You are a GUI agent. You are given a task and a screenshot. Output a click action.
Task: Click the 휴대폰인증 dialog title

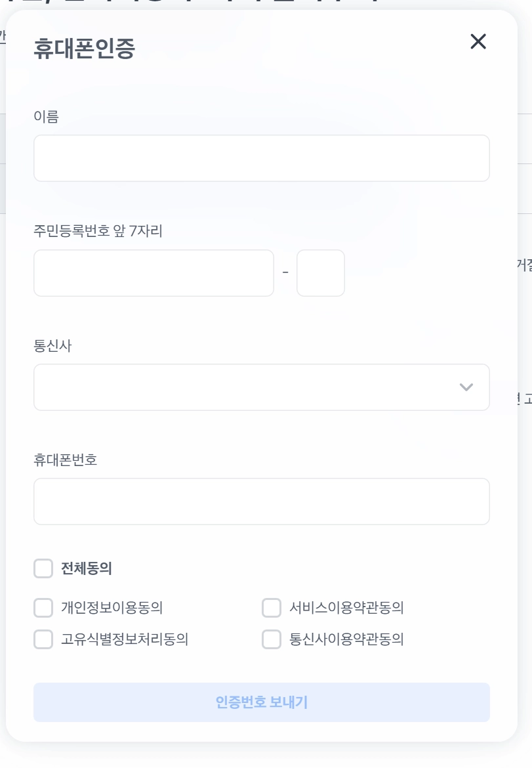[x=84, y=49]
